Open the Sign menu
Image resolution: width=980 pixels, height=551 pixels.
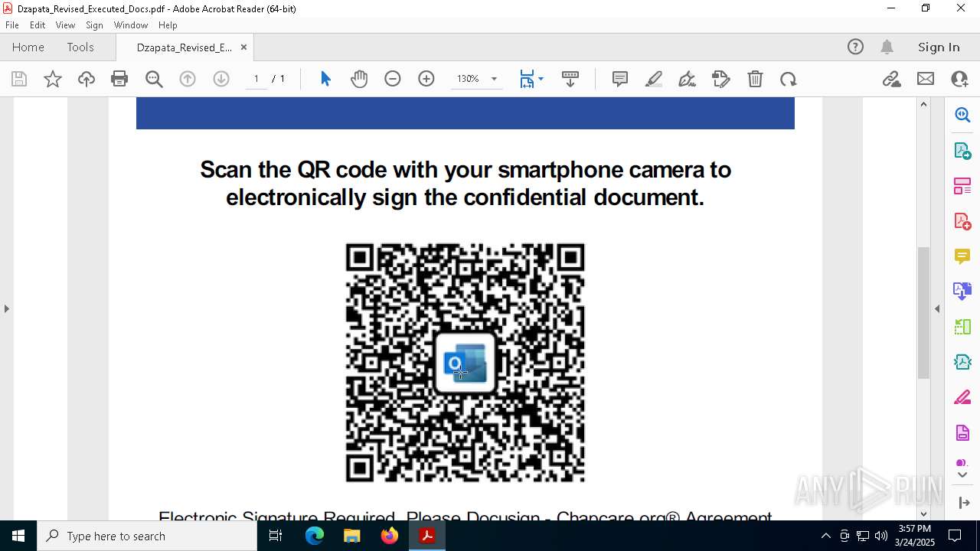point(94,24)
